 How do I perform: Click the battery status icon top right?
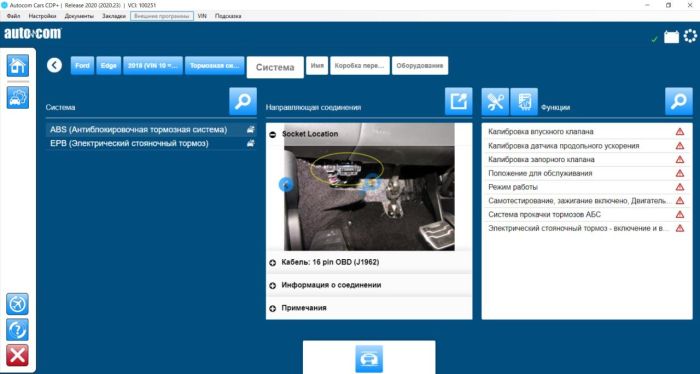[671, 37]
